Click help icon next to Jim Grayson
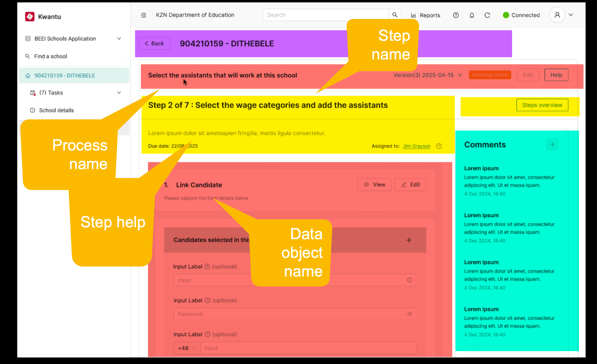 point(439,146)
